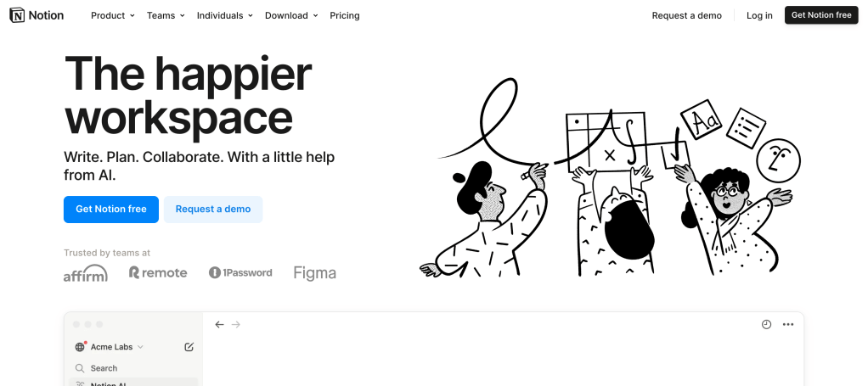Click the search magnifier icon in the sidebar
The height and width of the screenshot is (386, 868).
(x=80, y=368)
